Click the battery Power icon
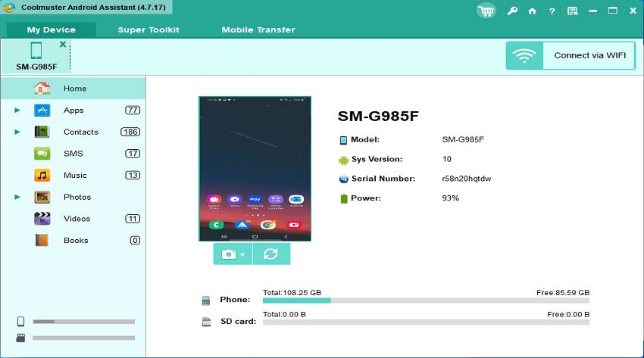The width and height of the screenshot is (644, 358). [x=344, y=198]
